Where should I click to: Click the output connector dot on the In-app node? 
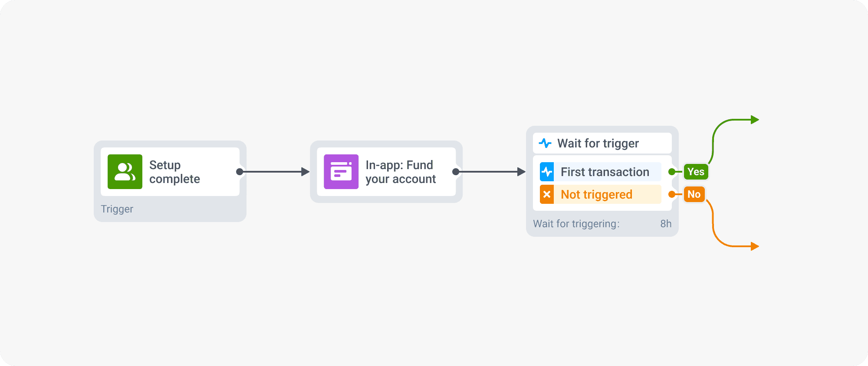tap(456, 172)
